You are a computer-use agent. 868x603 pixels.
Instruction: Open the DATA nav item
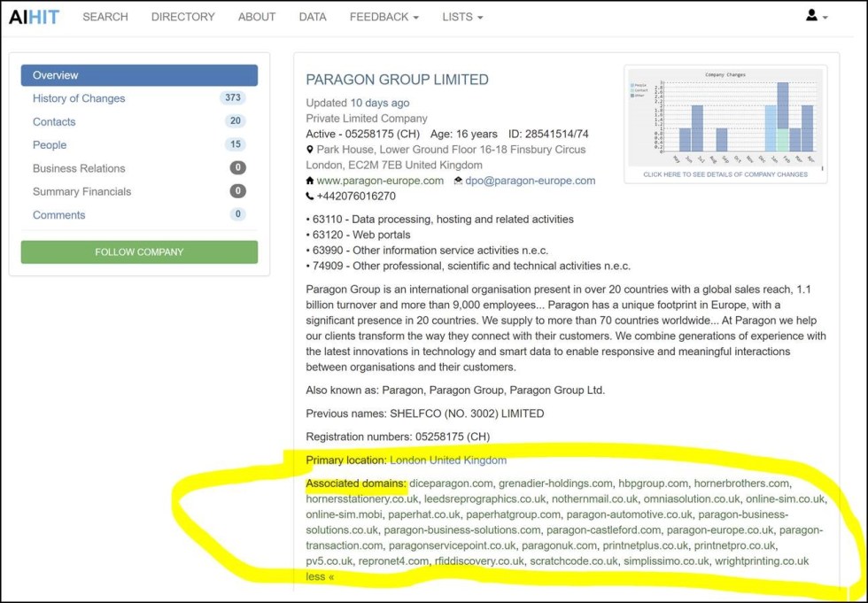coord(313,17)
